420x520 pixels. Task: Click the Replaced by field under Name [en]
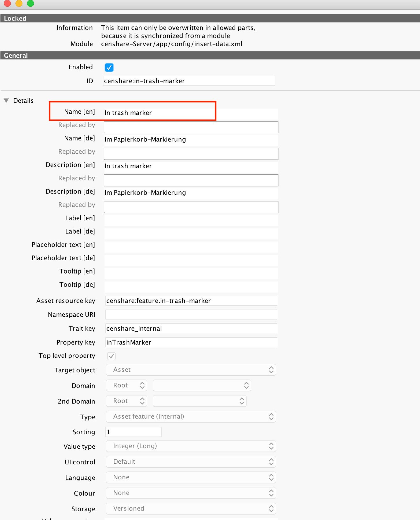[191, 127]
